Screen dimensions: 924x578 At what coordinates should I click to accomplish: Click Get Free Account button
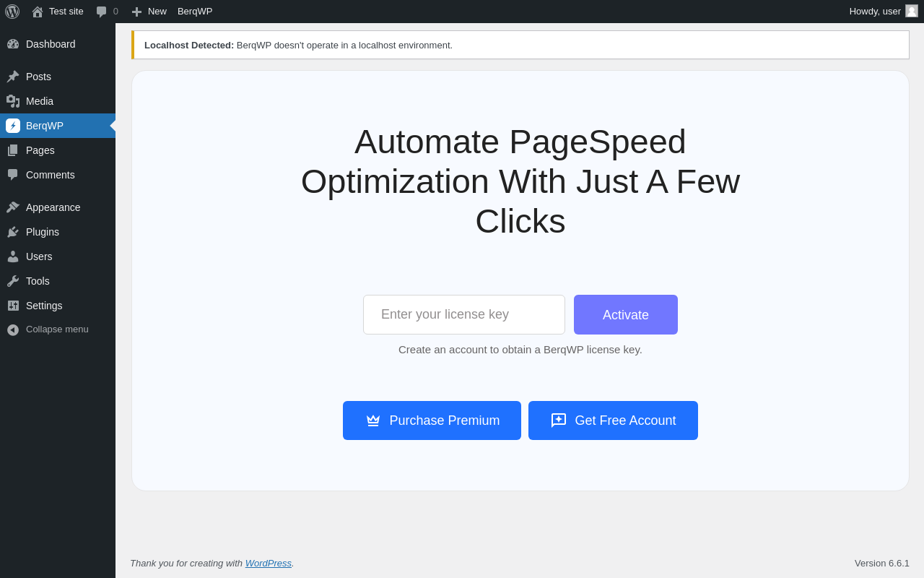[x=613, y=420]
